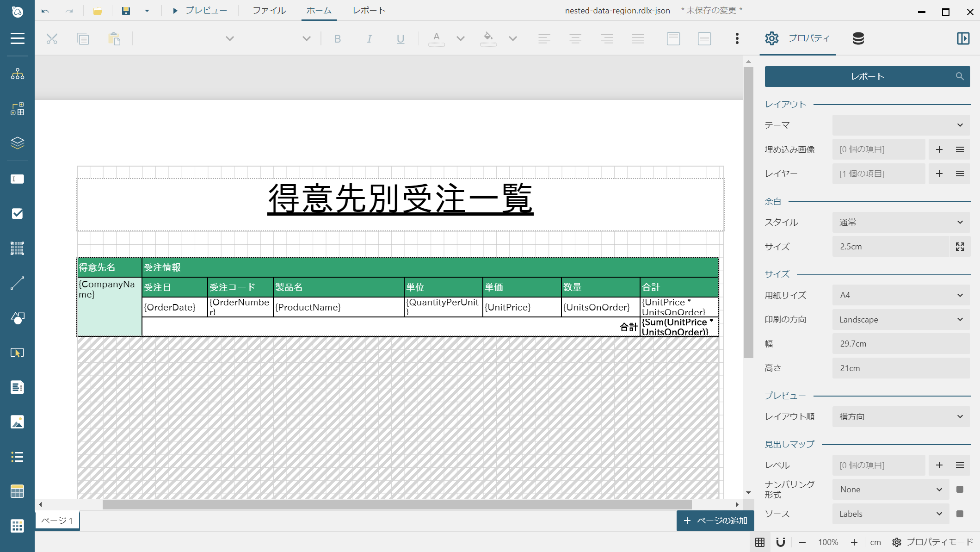Select the ページ 1 tab
The width and height of the screenshot is (980, 552).
pyautogui.click(x=57, y=521)
